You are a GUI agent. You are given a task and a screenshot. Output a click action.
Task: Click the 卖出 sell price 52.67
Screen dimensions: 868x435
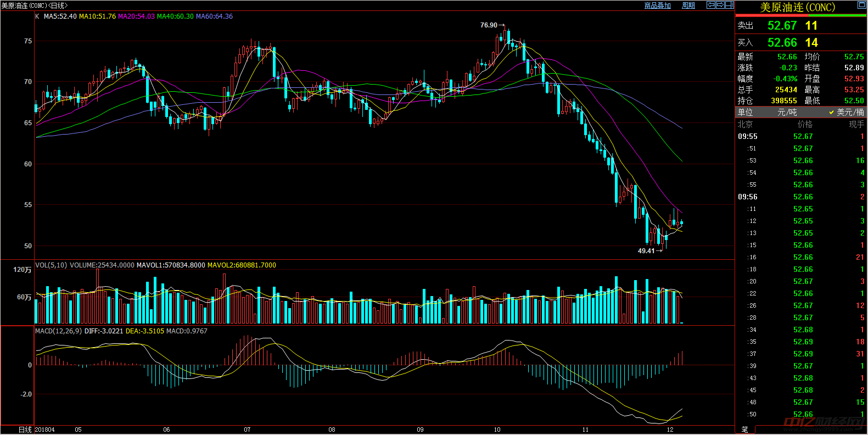(782, 26)
